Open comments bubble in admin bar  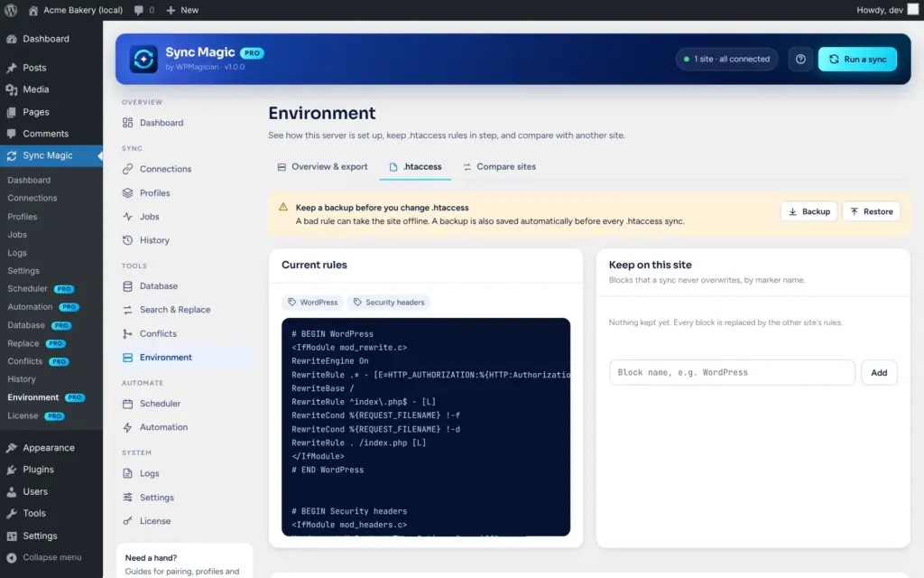tap(143, 10)
